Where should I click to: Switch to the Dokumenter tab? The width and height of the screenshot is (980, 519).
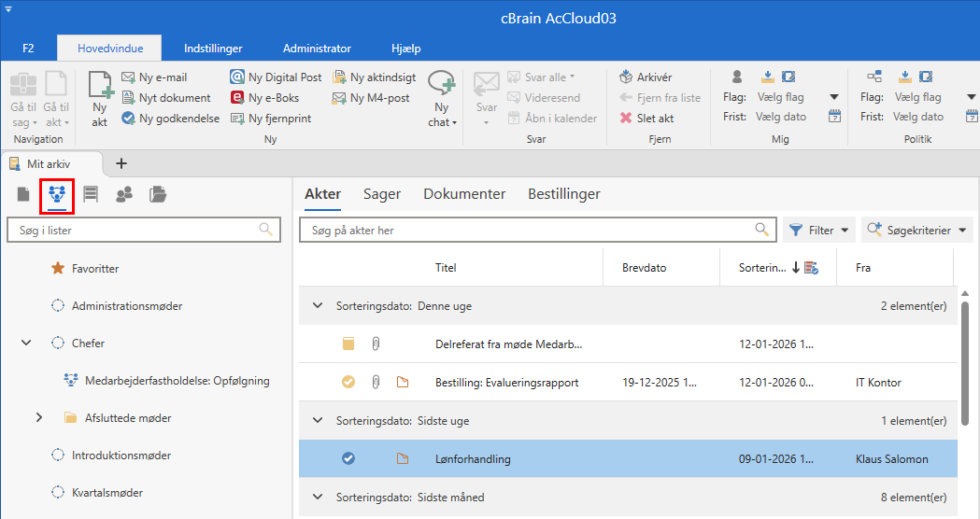coord(464,194)
